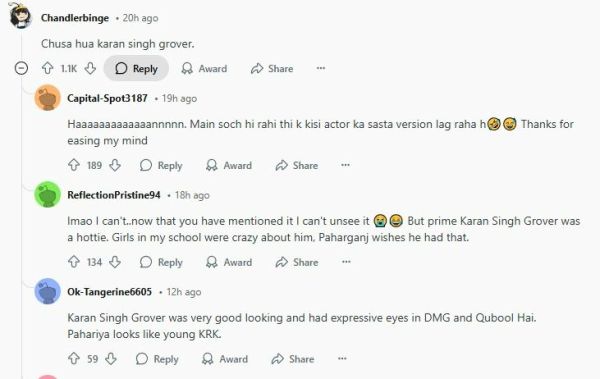Award ReflectionPristine94's comment
600x379 pixels.
click(229, 262)
